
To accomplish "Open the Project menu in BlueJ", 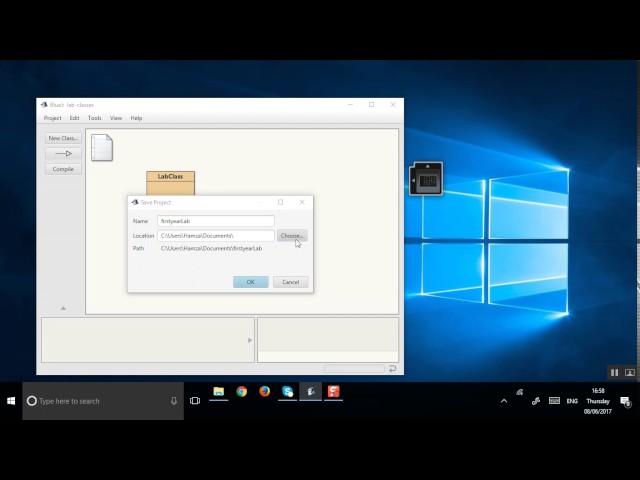I will [x=52, y=118].
